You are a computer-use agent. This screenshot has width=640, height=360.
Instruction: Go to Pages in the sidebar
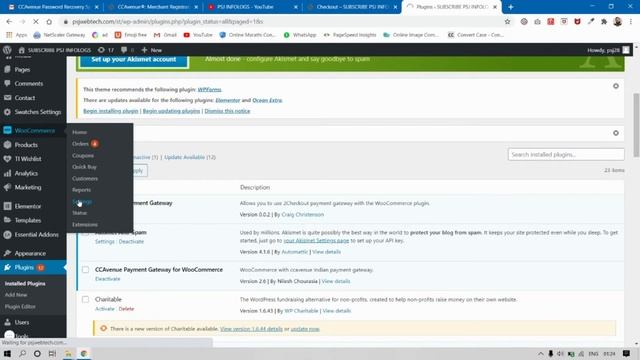(x=22, y=69)
